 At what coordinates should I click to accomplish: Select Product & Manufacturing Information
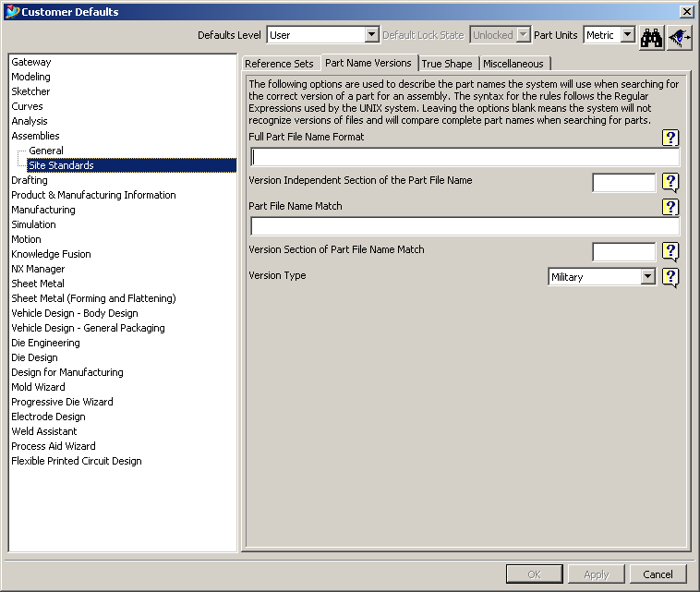pyautogui.click(x=93, y=195)
